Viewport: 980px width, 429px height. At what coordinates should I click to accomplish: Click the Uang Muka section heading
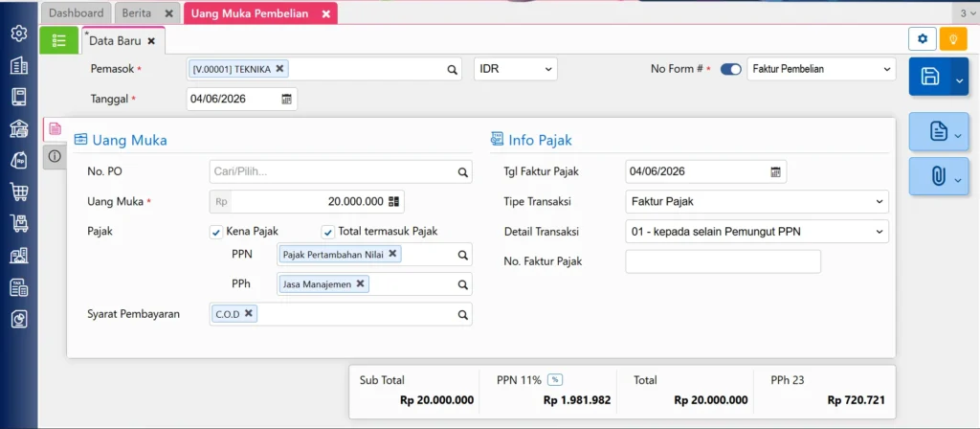click(129, 140)
